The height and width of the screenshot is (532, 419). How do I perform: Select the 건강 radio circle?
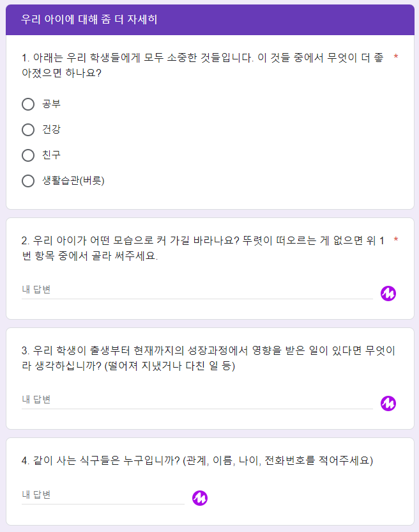(x=28, y=130)
